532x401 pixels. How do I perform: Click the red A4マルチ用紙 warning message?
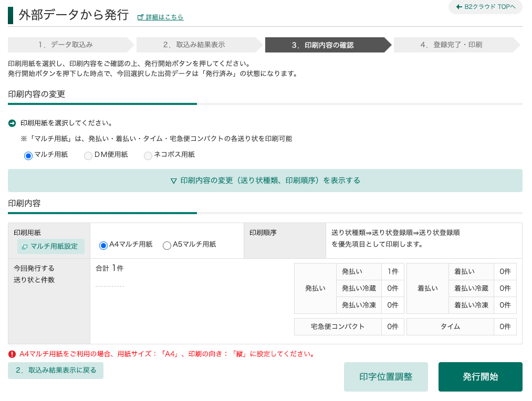pyautogui.click(x=167, y=354)
